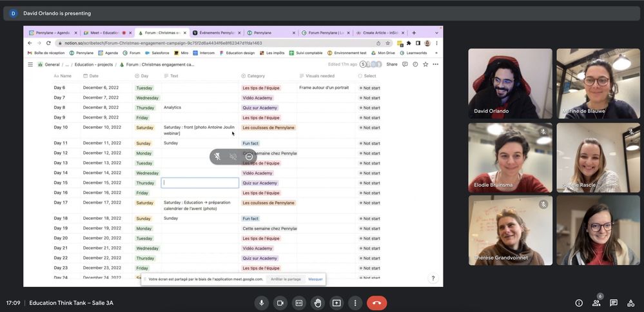Image resolution: width=644 pixels, height=312 pixels.
Task: Click the empty Text cell for Day 15
Action: pos(200,183)
